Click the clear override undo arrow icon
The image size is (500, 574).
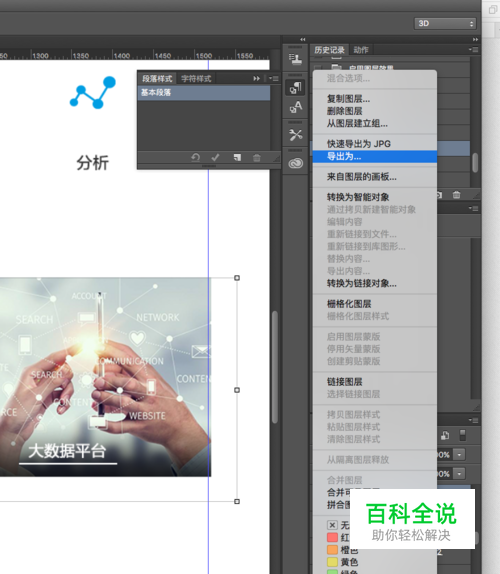coord(195,157)
